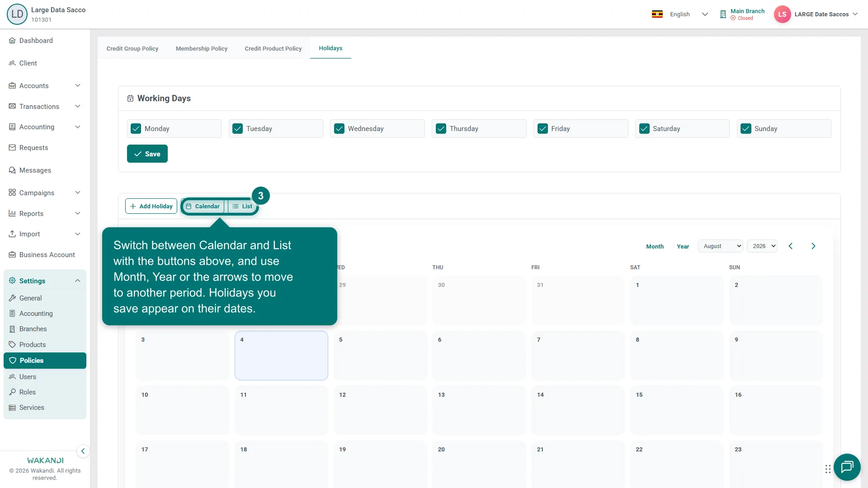Click the Policies shield icon

[13, 361]
